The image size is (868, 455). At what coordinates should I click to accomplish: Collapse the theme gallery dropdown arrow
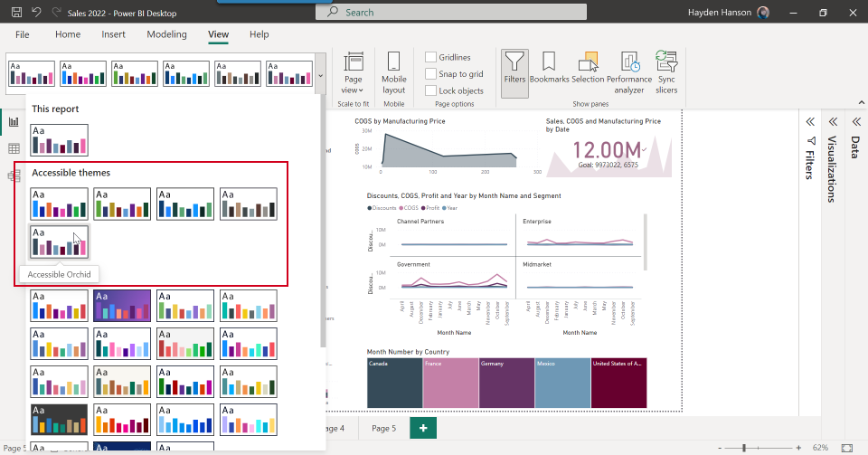320,75
